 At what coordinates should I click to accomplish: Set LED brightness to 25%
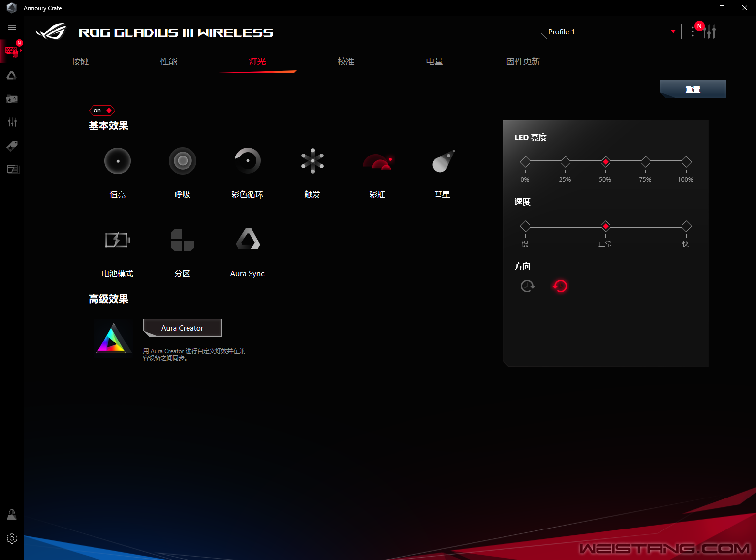point(566,162)
